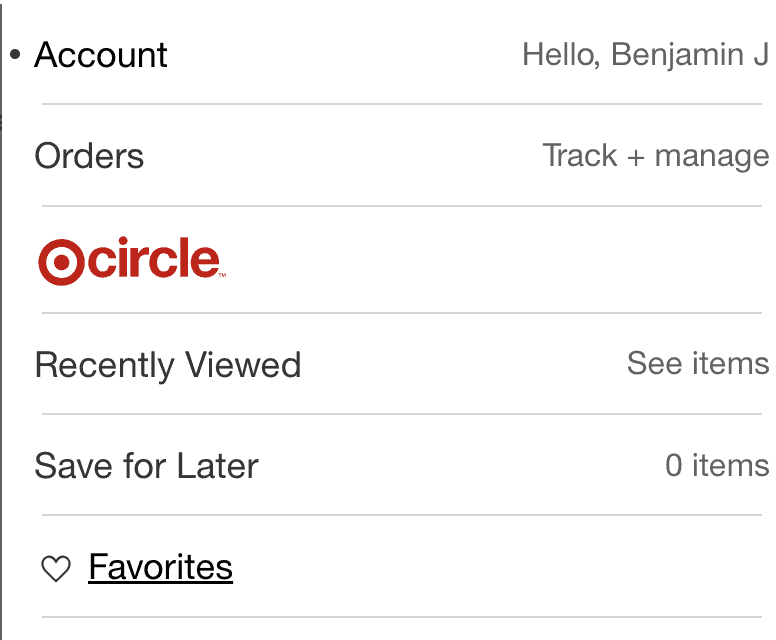Click See items for Recently Viewed
776x640 pixels.
(x=698, y=363)
